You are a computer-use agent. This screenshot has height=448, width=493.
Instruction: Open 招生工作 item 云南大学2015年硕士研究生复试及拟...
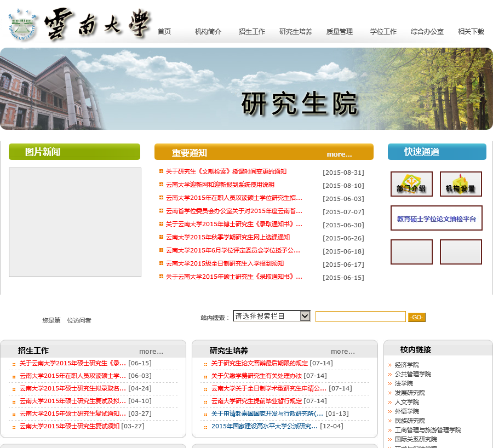pyautogui.click(x=73, y=401)
